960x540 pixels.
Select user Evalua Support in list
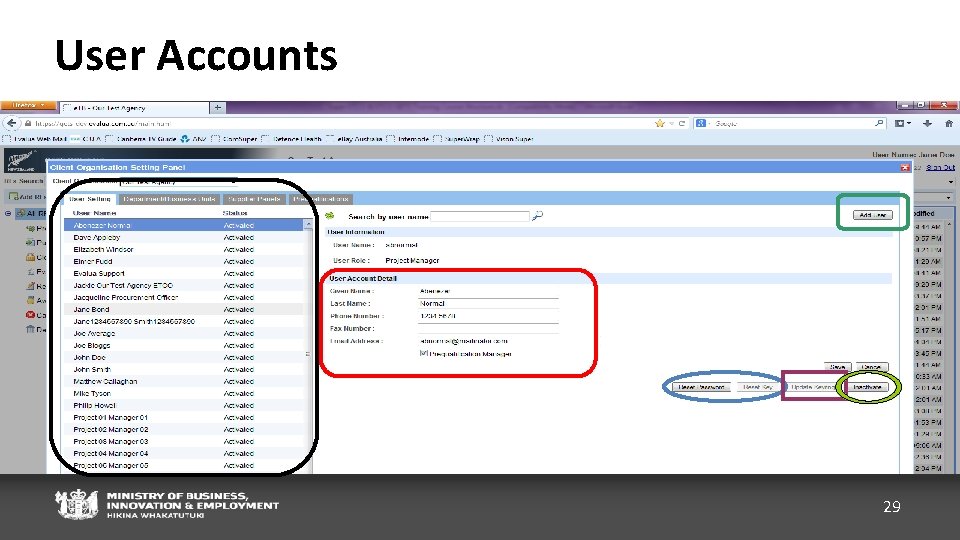[184, 273]
